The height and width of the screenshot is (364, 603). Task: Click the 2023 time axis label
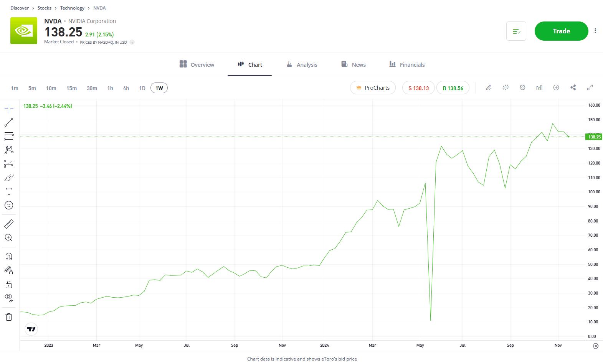pyautogui.click(x=49, y=345)
